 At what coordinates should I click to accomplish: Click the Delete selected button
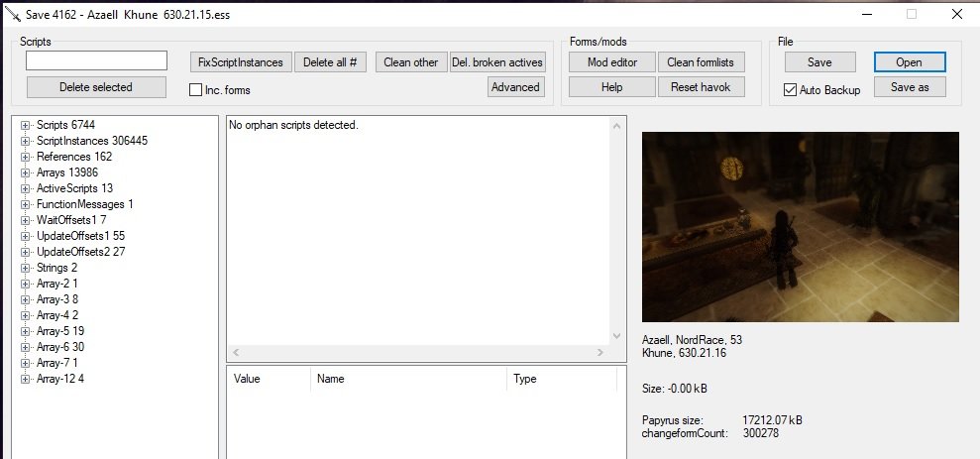pyautogui.click(x=96, y=87)
